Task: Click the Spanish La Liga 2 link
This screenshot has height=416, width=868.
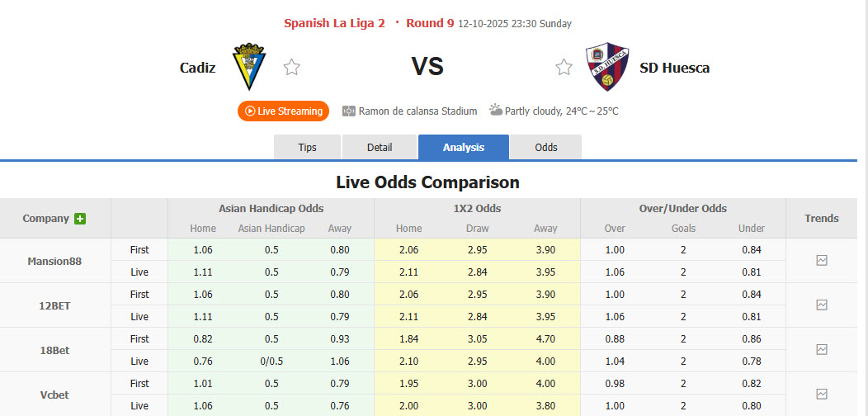Action: pyautogui.click(x=334, y=23)
